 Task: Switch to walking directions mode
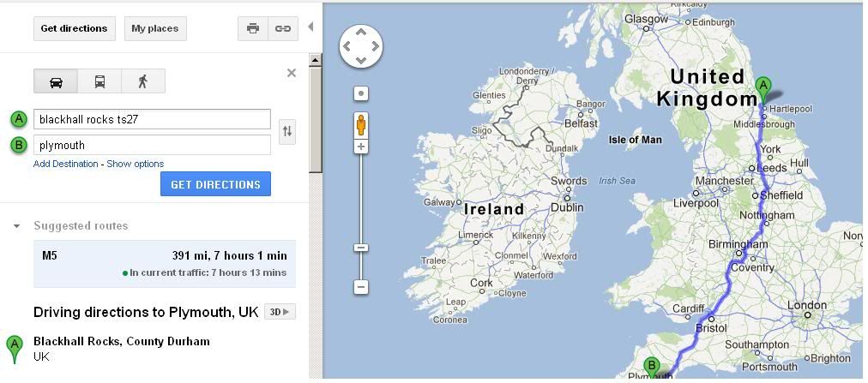(142, 81)
